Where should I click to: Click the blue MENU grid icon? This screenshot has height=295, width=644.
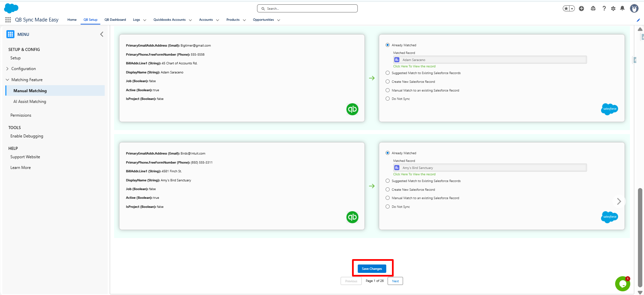tap(10, 34)
